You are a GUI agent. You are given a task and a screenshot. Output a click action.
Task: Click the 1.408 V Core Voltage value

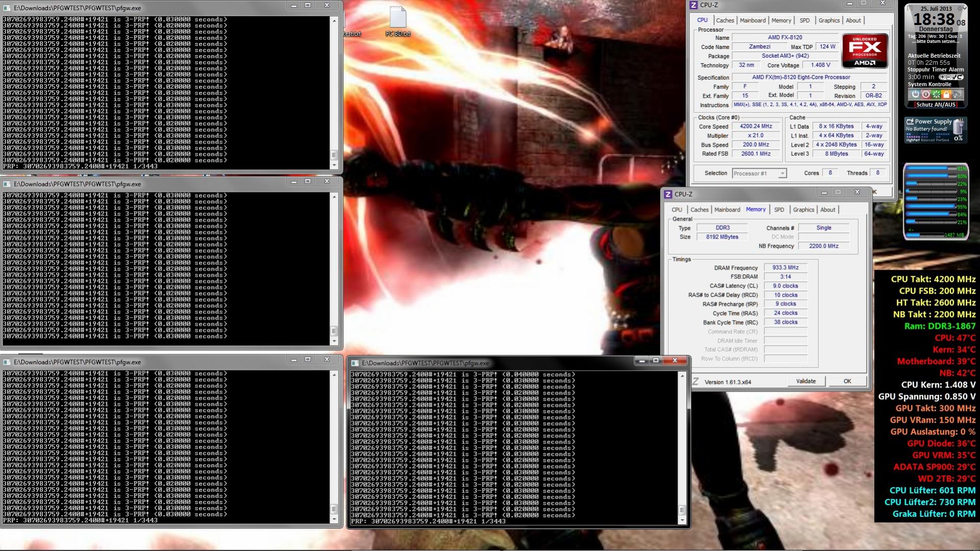[821, 65]
